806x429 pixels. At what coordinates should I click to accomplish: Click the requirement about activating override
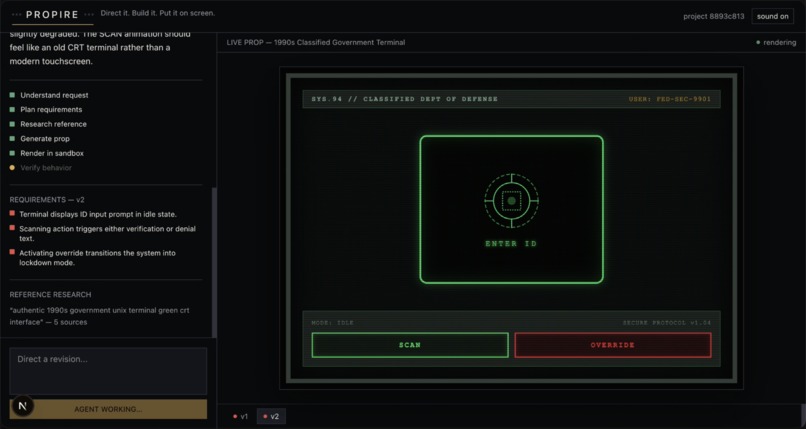pos(97,258)
